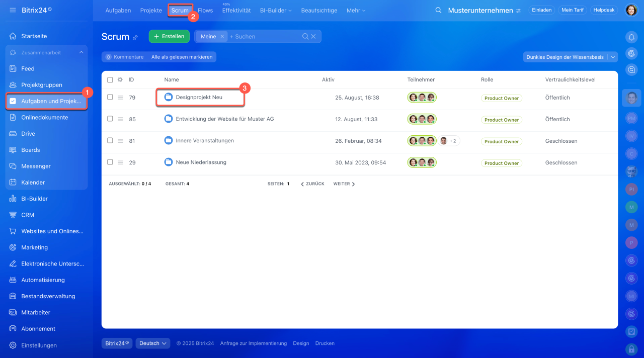
Task: Check the box for Entwicklung der Website row
Action: [x=110, y=119]
